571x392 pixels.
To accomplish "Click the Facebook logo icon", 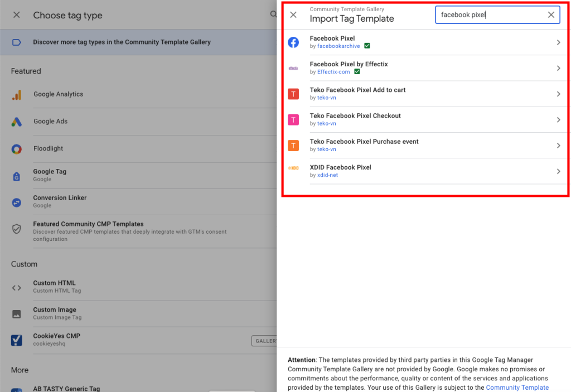I will point(293,42).
